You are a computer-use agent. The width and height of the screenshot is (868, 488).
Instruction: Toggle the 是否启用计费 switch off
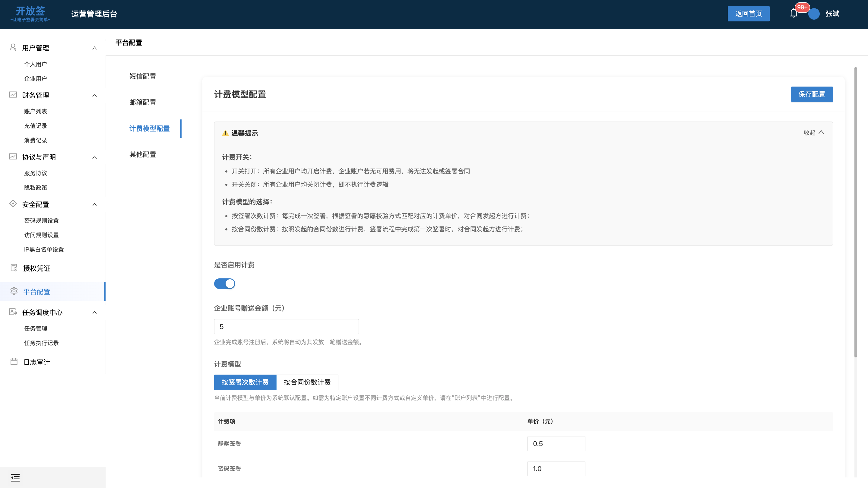click(x=224, y=284)
